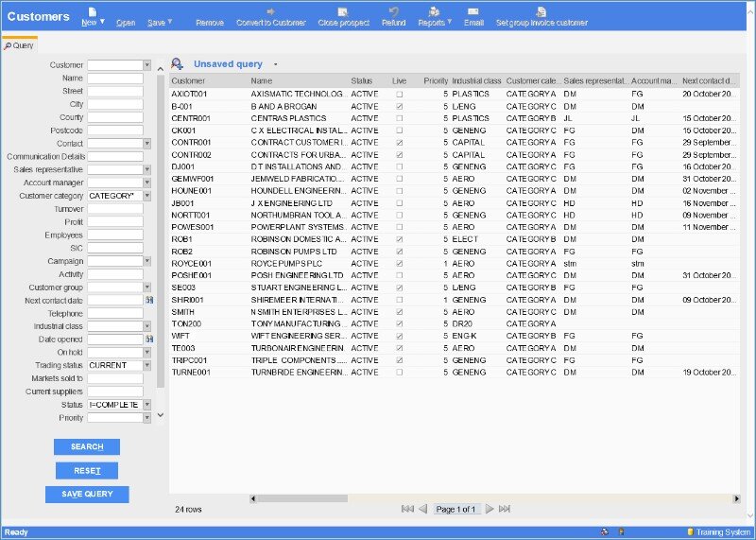The width and height of the screenshot is (756, 540).
Task: Toggle Live checkbox for AXIOT001 row
Action: (399, 95)
